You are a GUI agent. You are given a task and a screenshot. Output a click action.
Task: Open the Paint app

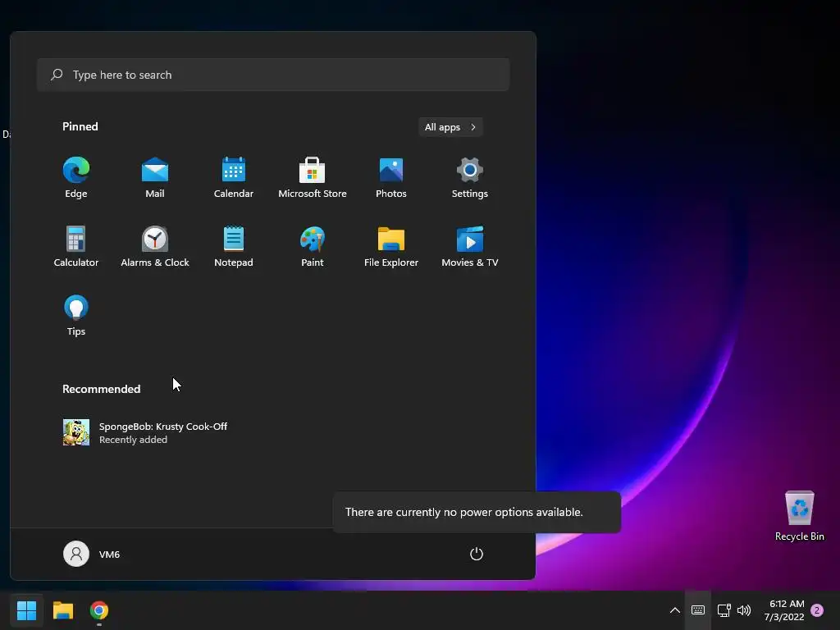(313, 246)
